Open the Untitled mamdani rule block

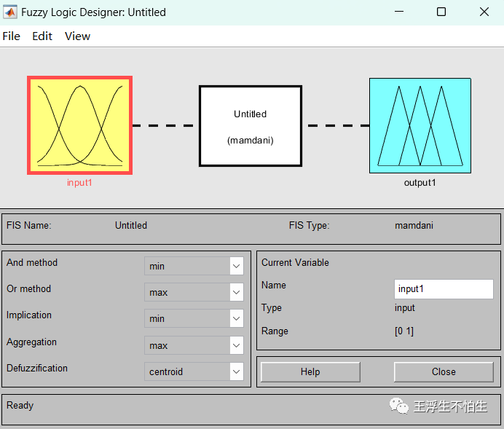click(x=251, y=126)
